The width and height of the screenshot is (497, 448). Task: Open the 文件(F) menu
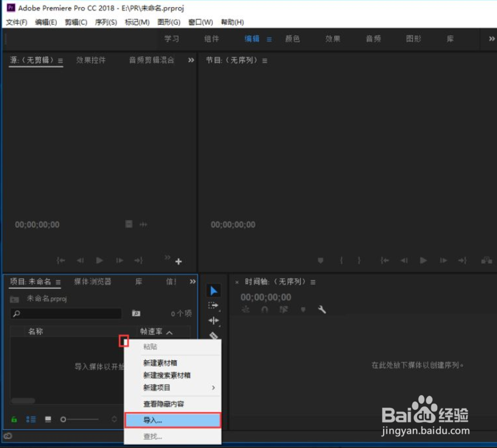point(16,22)
